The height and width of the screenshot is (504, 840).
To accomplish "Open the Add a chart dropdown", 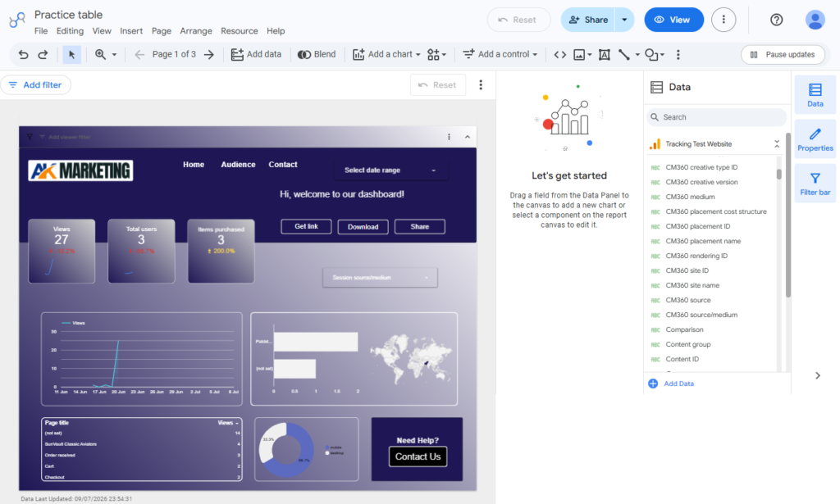I will coord(386,55).
